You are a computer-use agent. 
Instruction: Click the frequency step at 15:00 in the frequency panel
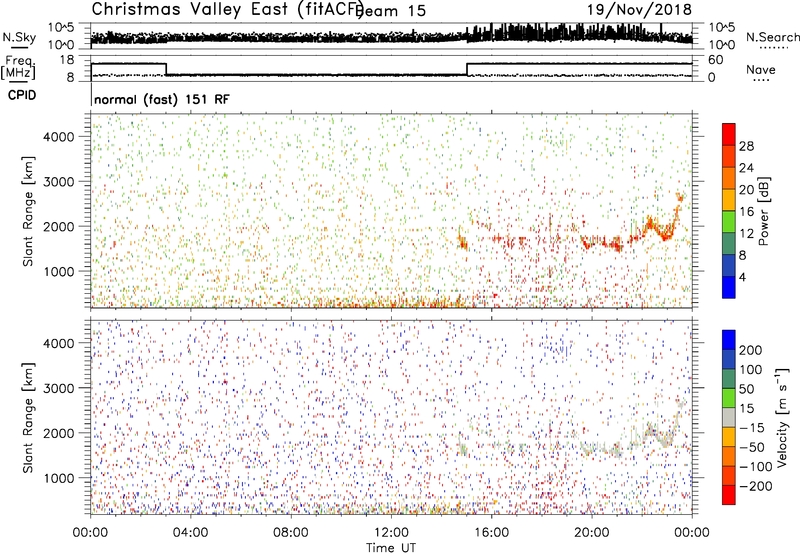(467, 69)
